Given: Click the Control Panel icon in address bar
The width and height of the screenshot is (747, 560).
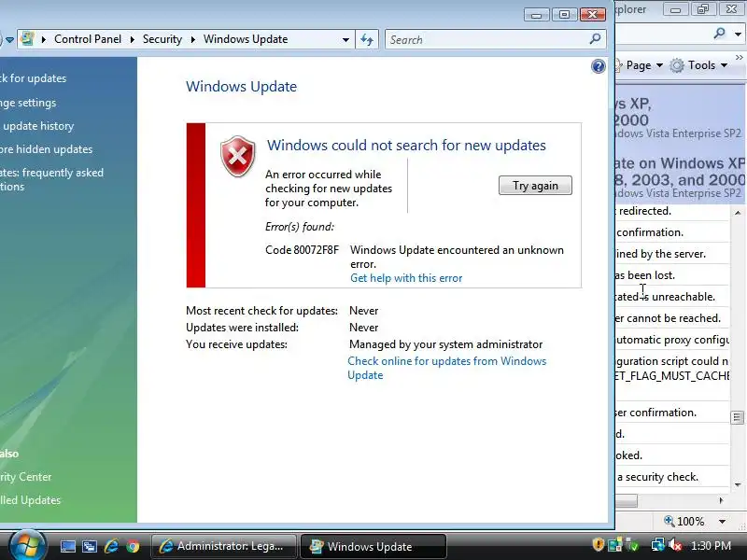Looking at the screenshot, I should [x=28, y=39].
